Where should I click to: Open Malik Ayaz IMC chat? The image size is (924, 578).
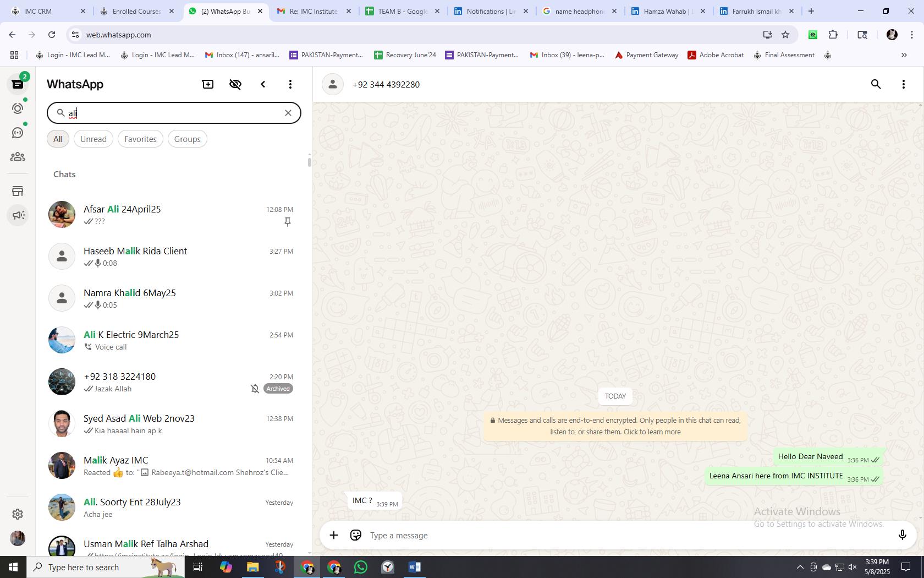tap(173, 466)
